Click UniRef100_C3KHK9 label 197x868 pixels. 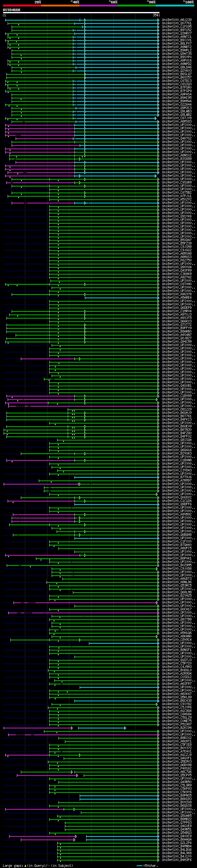177,274
